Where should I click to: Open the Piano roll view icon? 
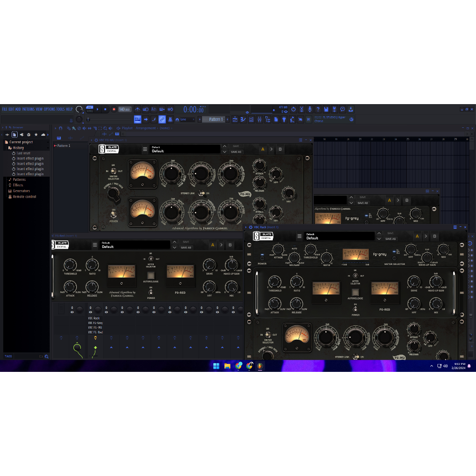[x=243, y=119]
